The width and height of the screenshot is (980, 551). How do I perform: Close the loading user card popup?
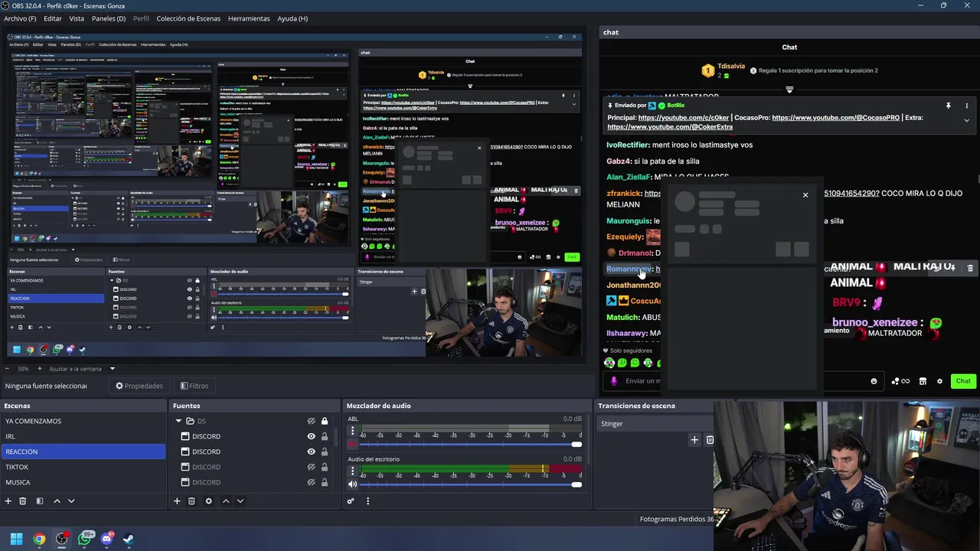(805, 195)
